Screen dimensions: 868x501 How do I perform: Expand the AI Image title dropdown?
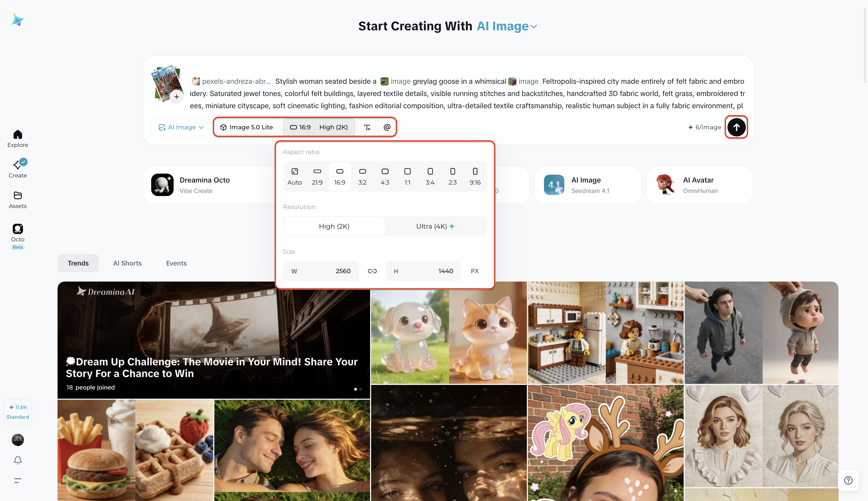tap(507, 26)
